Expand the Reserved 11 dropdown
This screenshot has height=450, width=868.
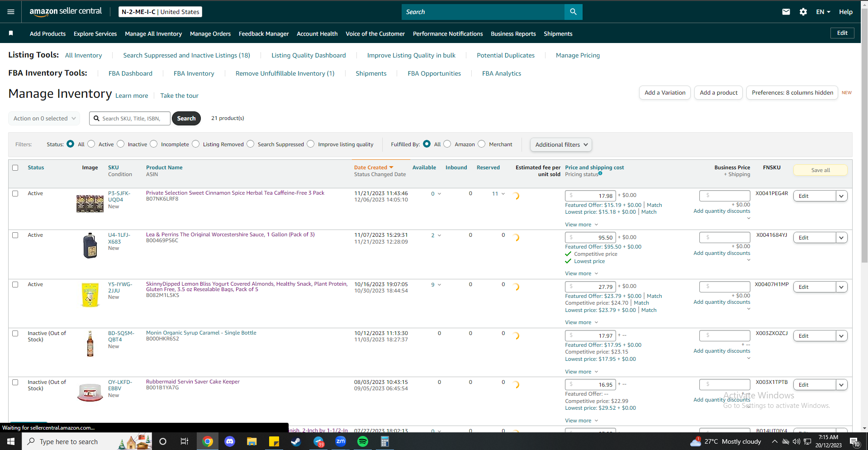(x=498, y=194)
